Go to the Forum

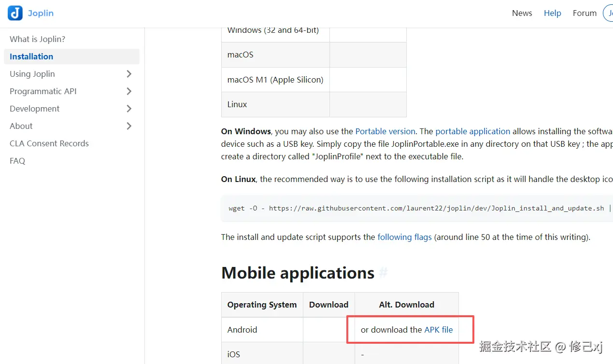click(x=584, y=13)
